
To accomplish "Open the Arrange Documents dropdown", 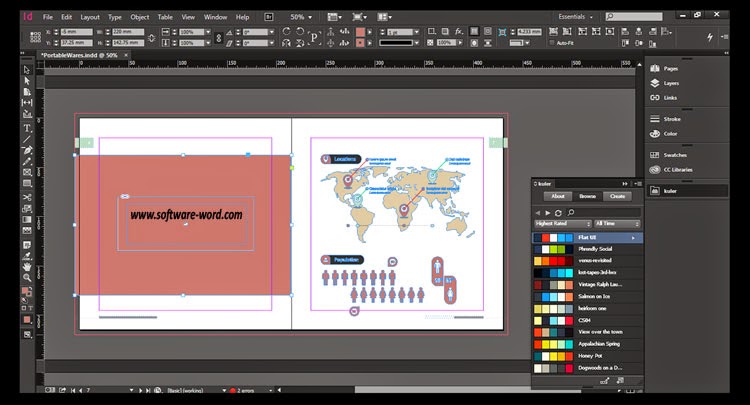I will click(384, 17).
